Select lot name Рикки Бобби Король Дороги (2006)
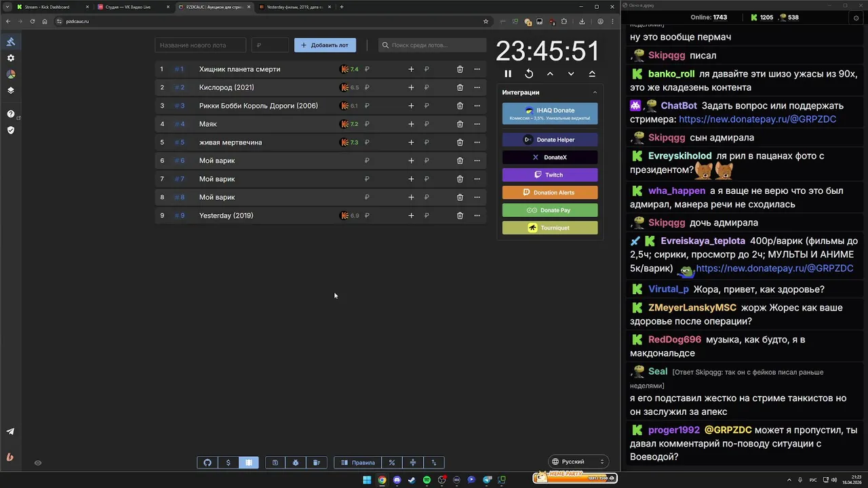Image resolution: width=868 pixels, height=488 pixels. 258,106
